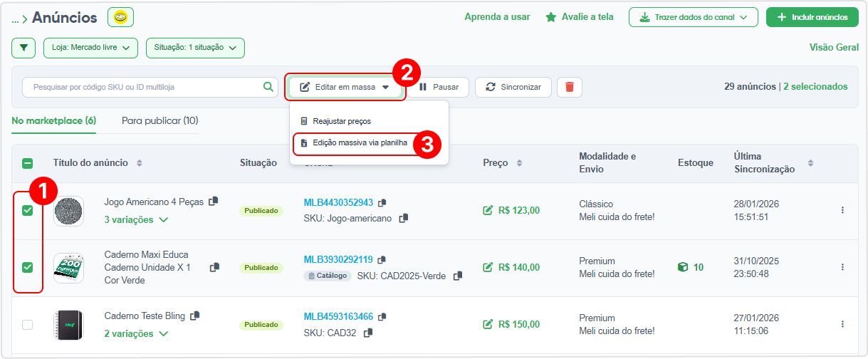Open the Caderno Teste Bling thumbnail
The image size is (868, 359).
click(68, 326)
